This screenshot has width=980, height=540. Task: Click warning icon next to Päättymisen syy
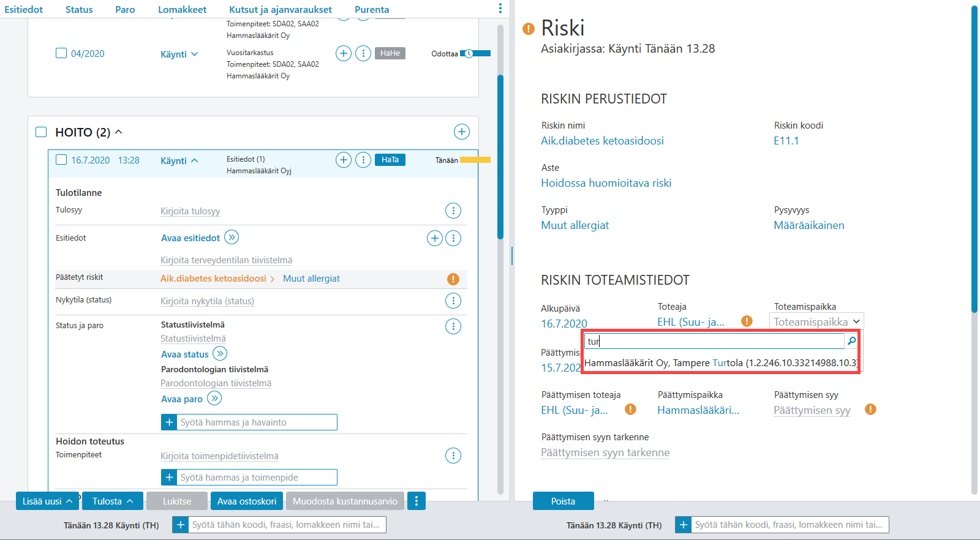(x=870, y=409)
